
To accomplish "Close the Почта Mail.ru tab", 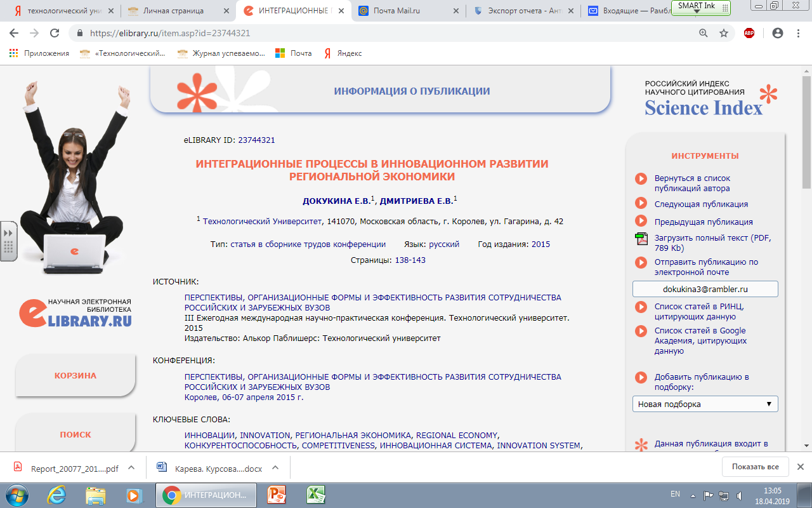I will (455, 11).
